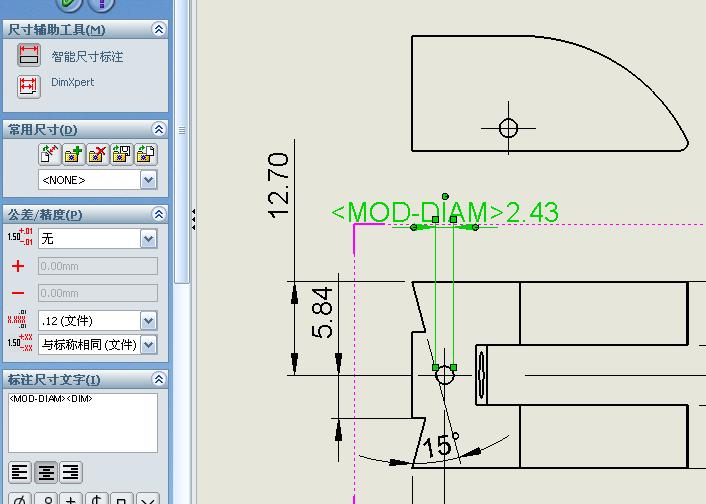706x504 pixels.
Task: Select the small circle in the top view
Action: [x=508, y=128]
